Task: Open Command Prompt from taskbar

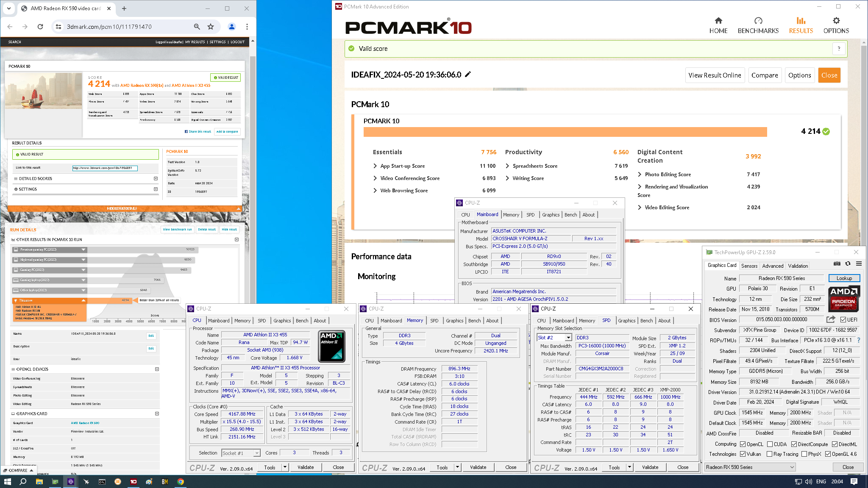Action: (x=102, y=482)
